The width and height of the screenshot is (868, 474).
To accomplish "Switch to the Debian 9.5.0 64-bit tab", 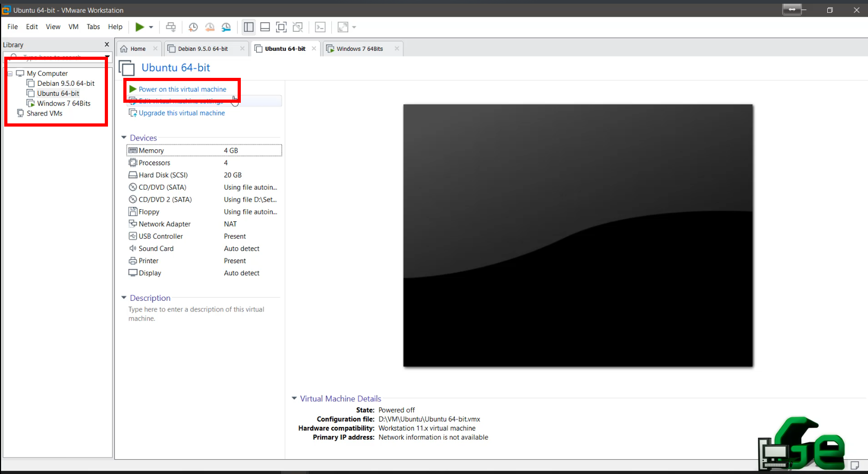I will click(x=203, y=49).
